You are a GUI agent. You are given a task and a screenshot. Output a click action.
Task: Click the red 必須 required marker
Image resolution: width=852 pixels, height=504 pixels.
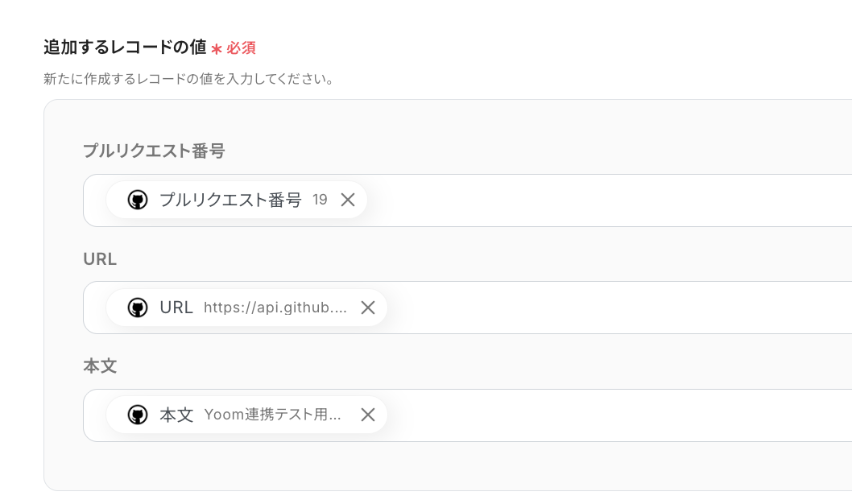point(241,48)
